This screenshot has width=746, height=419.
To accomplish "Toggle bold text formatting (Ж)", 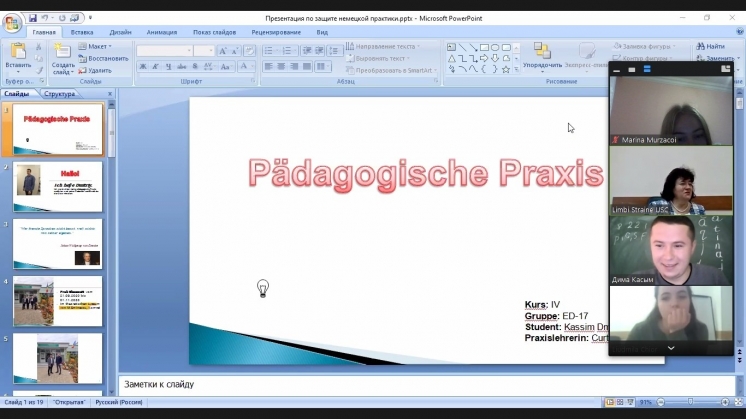I will click(x=143, y=67).
